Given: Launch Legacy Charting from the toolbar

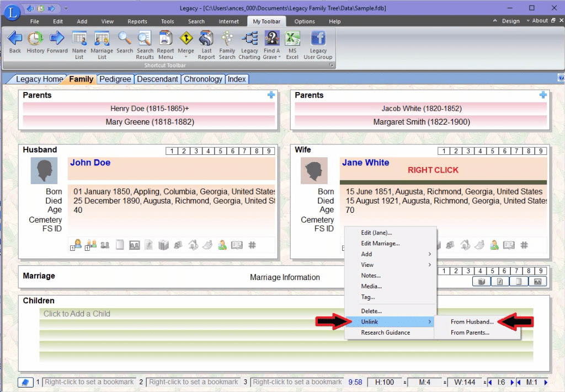Looking at the screenshot, I should (249, 38).
